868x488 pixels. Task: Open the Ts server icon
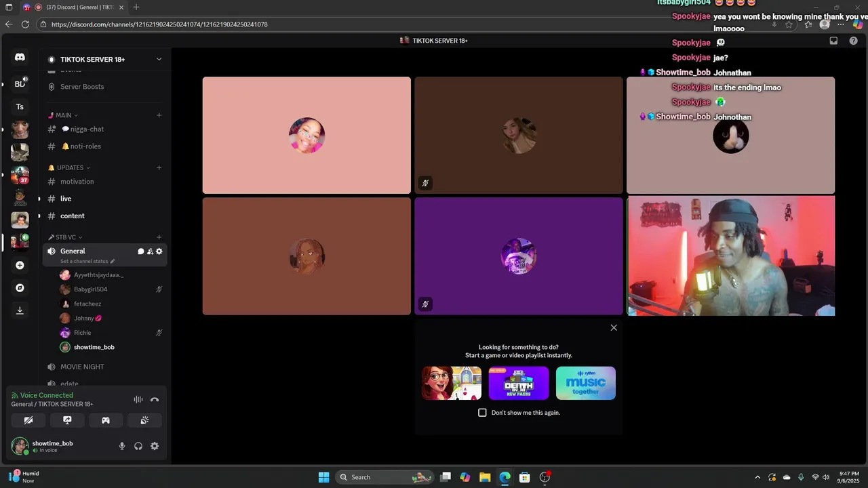pos(20,106)
